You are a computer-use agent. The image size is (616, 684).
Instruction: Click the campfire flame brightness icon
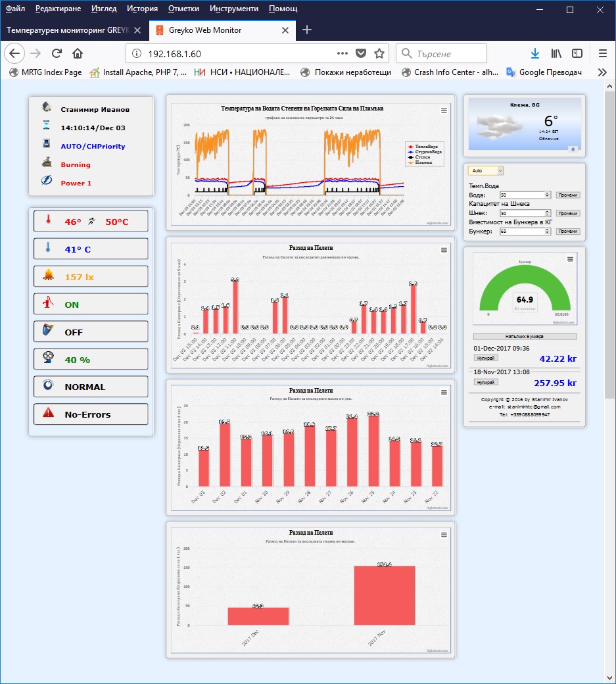coord(48,277)
